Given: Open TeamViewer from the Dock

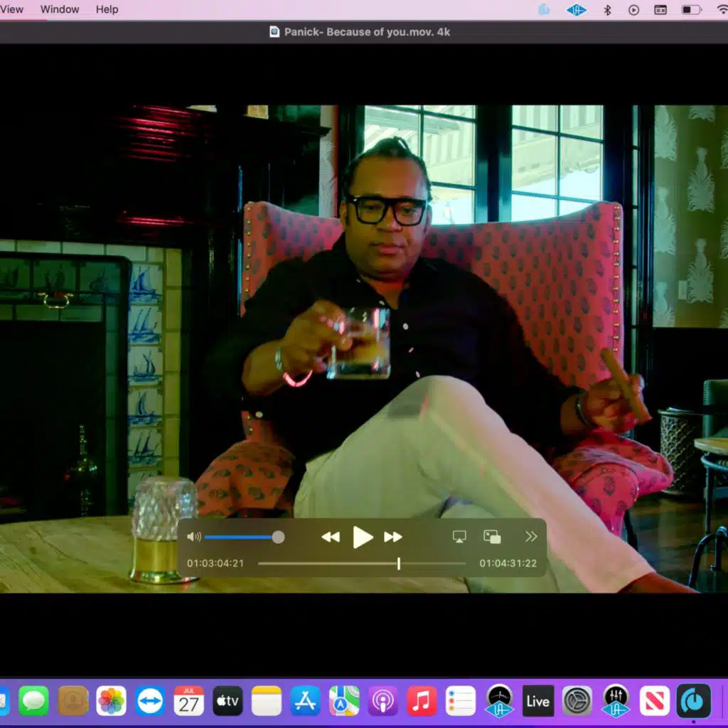Looking at the screenshot, I should pyautogui.click(x=150, y=700).
